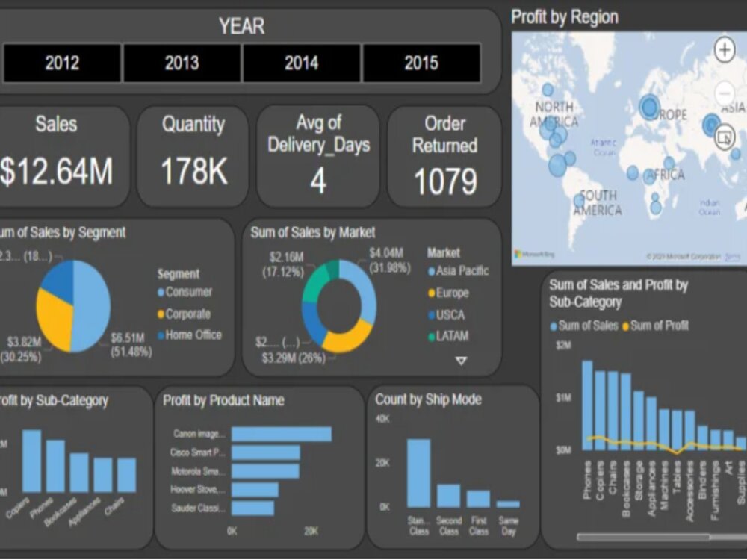Select Home Office in the Segment legend

coord(190,335)
